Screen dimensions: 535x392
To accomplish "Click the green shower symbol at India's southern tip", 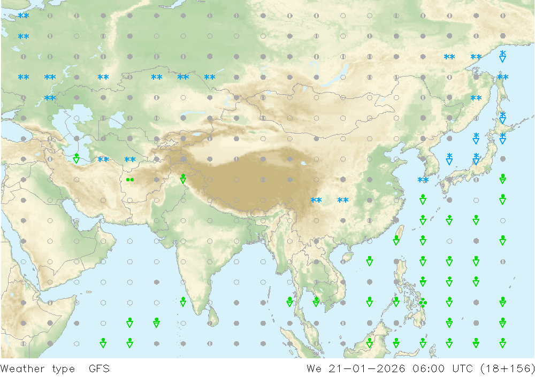I will (x=183, y=302).
